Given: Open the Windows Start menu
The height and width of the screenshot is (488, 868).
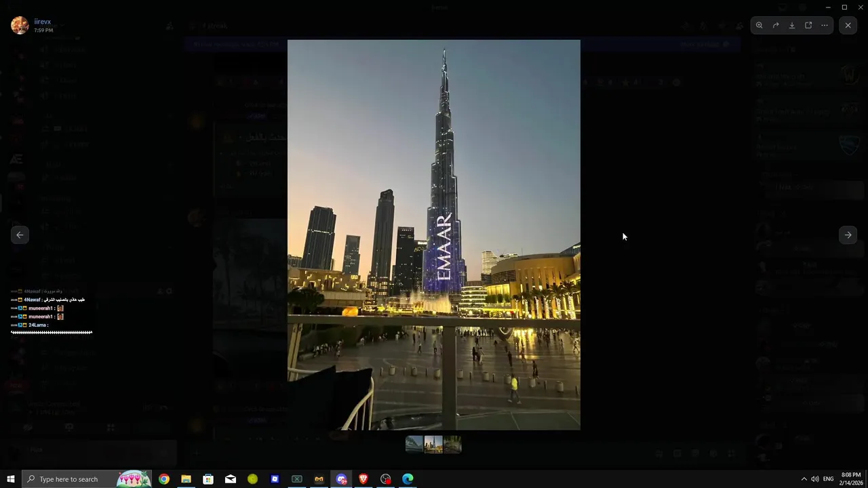Looking at the screenshot, I should pos(10,479).
